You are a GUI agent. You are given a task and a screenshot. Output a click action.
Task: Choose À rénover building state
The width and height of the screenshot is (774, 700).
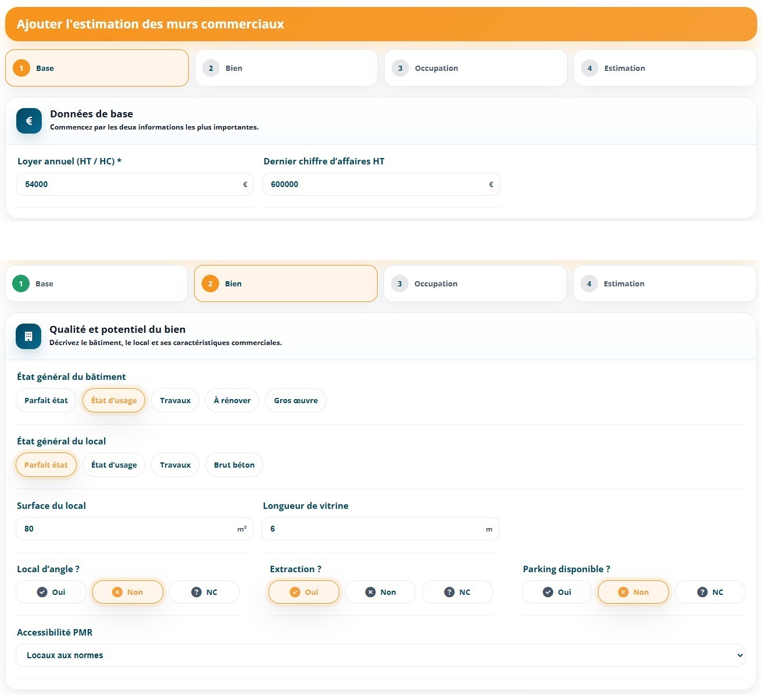coord(232,400)
